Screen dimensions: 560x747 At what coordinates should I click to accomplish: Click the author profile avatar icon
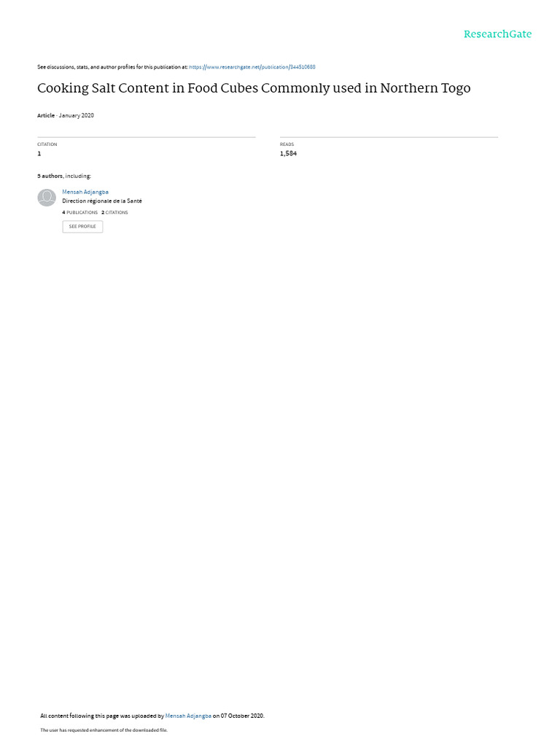[x=47, y=197]
